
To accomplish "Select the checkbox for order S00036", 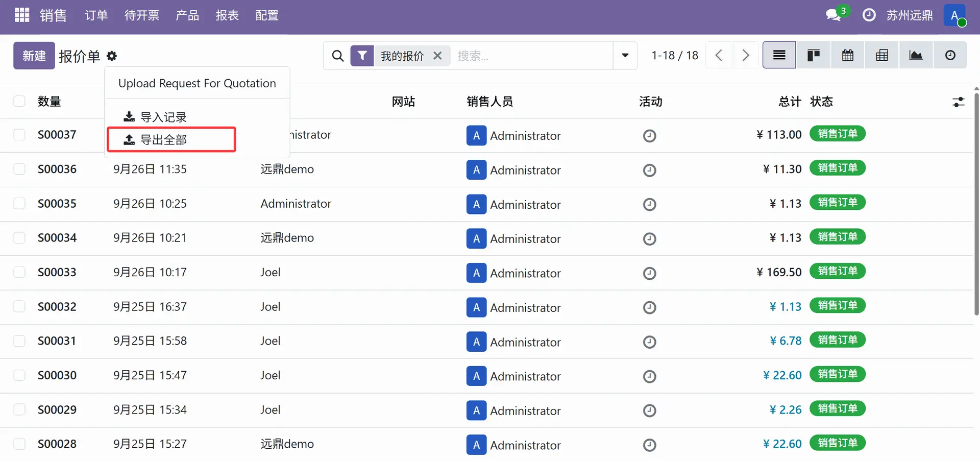I will pos(19,169).
